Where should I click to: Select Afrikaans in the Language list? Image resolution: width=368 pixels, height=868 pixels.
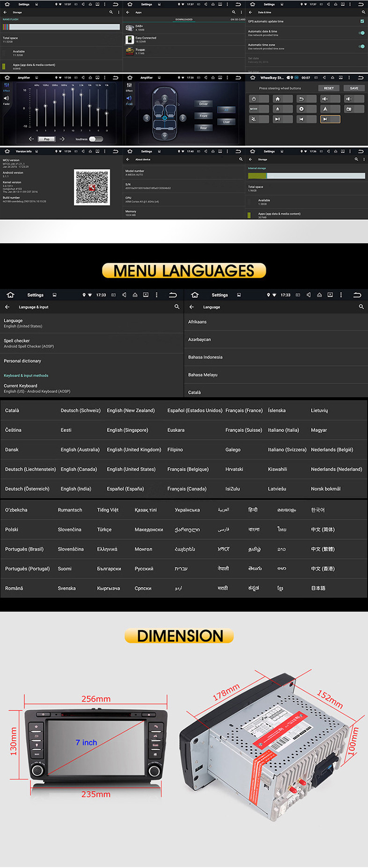point(276,322)
